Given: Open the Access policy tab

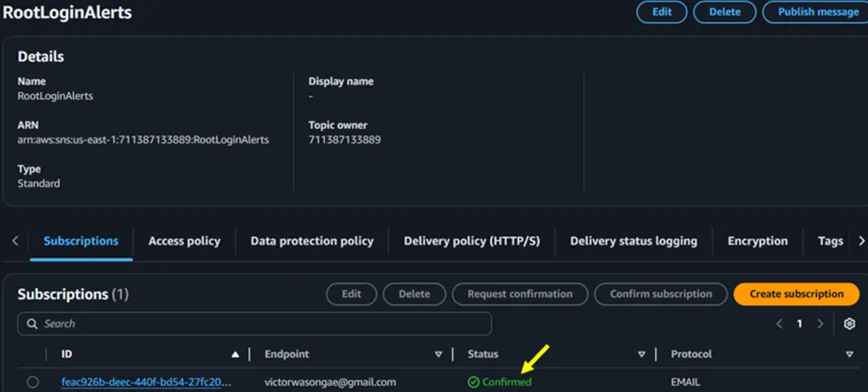Looking at the screenshot, I should [185, 241].
